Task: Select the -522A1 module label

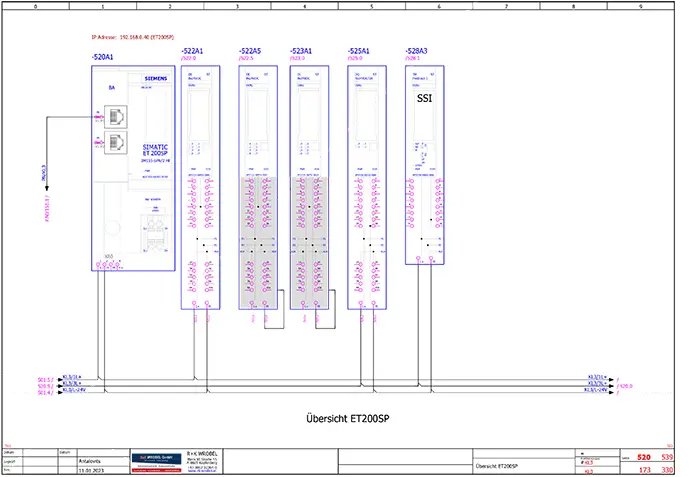Action: tap(193, 50)
